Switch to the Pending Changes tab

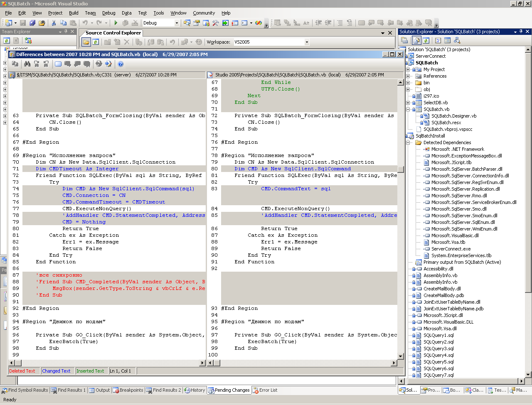coord(229,390)
